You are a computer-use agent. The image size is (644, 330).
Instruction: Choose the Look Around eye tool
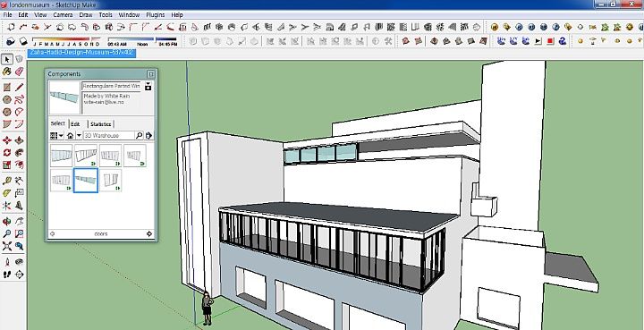point(19,262)
